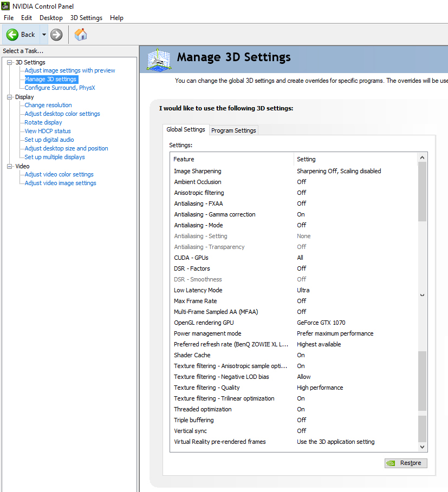Click the settings list scroll up arrow
Viewport: 448px width, 492px height.
point(422,158)
